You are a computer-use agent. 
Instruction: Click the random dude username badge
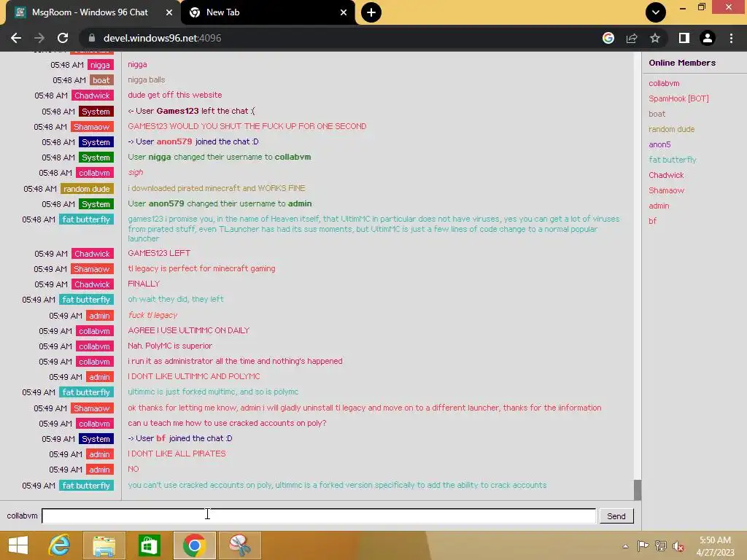coord(87,189)
